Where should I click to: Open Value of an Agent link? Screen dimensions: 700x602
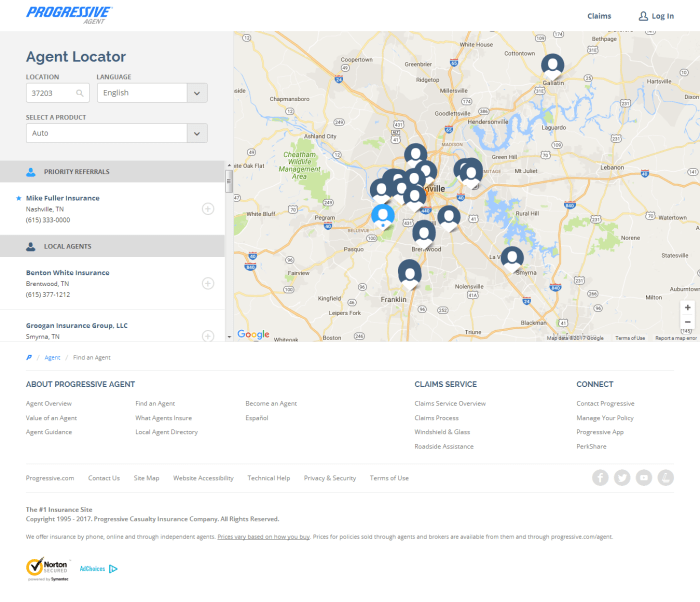click(51, 418)
